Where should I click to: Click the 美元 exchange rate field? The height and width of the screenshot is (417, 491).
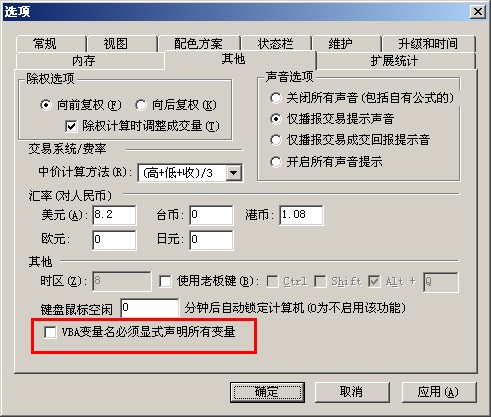point(114,215)
